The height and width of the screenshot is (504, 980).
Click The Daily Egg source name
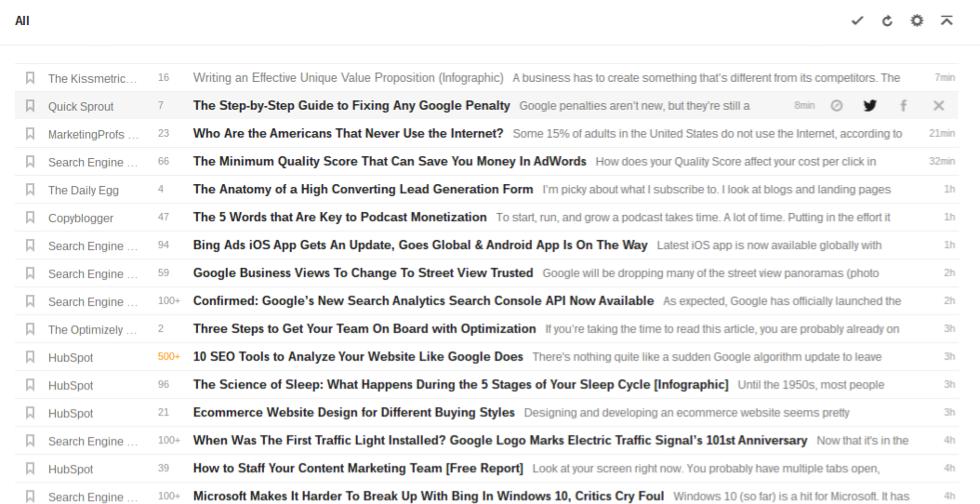click(83, 191)
